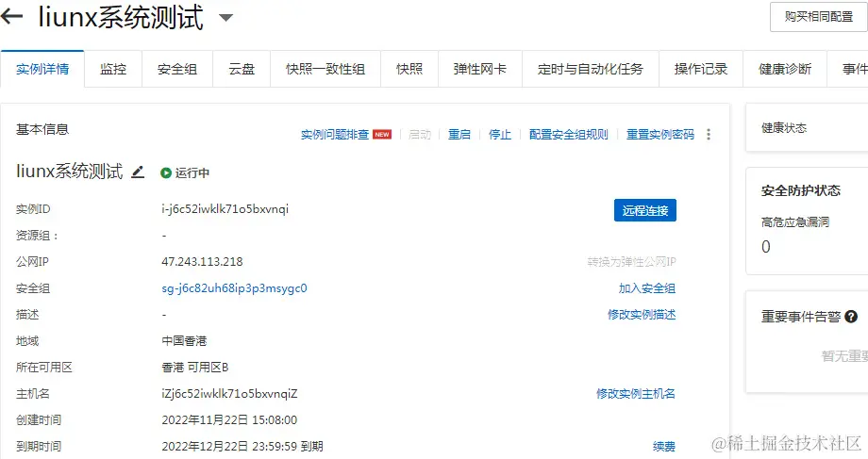The width and height of the screenshot is (868, 459).
Task: Click creation time 2022年11月22日 15:08:00
Action: [229, 419]
